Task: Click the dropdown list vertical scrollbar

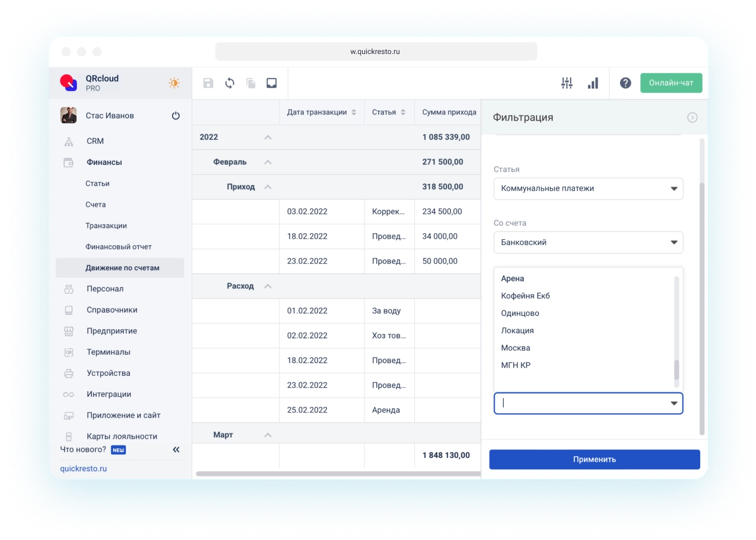Action: pyautogui.click(x=677, y=369)
